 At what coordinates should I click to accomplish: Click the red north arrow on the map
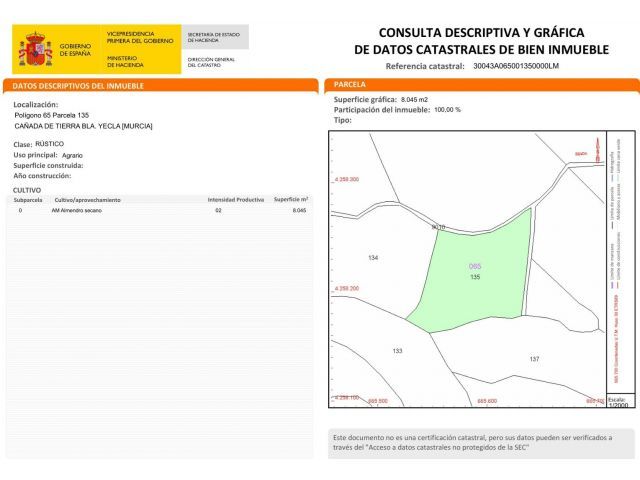(598, 150)
